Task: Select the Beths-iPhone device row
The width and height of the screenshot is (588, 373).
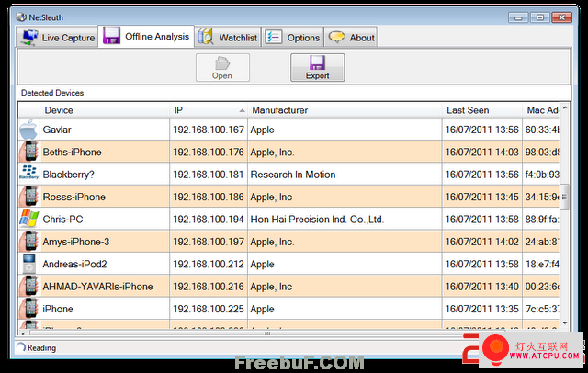Action: [288, 152]
